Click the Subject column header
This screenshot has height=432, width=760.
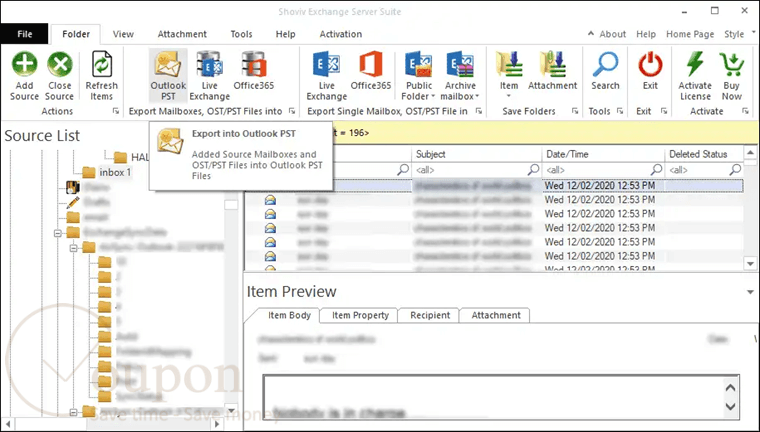(476, 154)
